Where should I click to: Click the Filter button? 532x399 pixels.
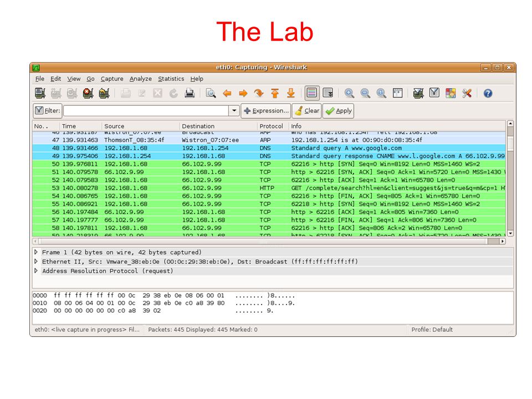click(48, 111)
